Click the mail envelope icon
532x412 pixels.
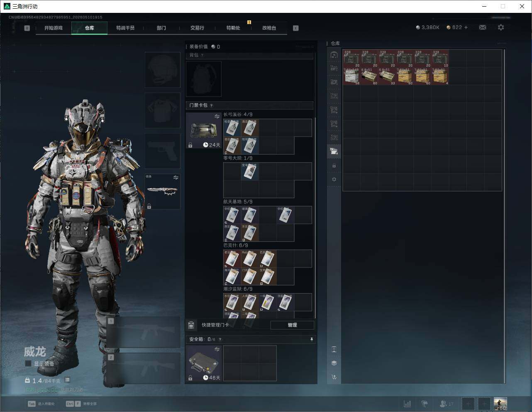tap(483, 27)
